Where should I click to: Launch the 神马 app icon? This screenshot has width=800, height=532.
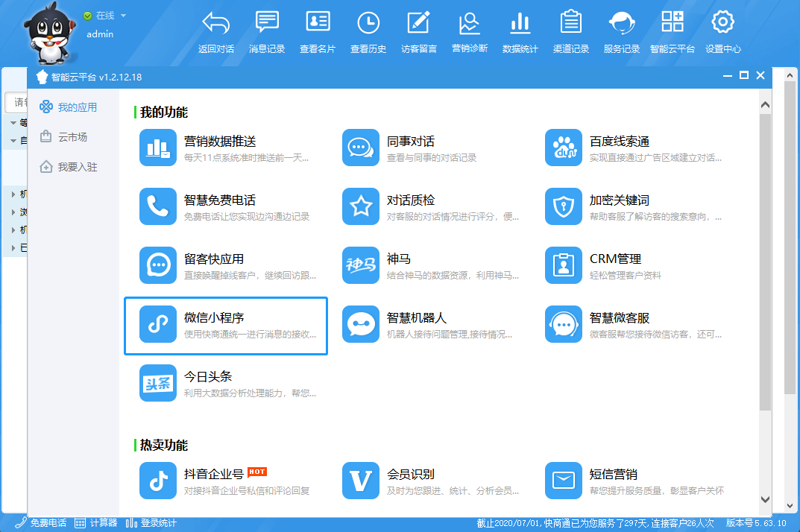tap(361, 265)
